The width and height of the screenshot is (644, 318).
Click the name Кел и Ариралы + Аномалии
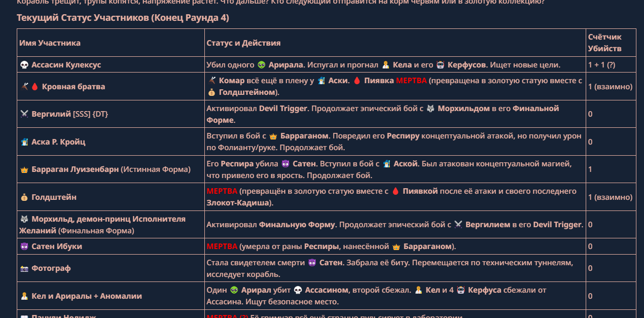click(87, 296)
